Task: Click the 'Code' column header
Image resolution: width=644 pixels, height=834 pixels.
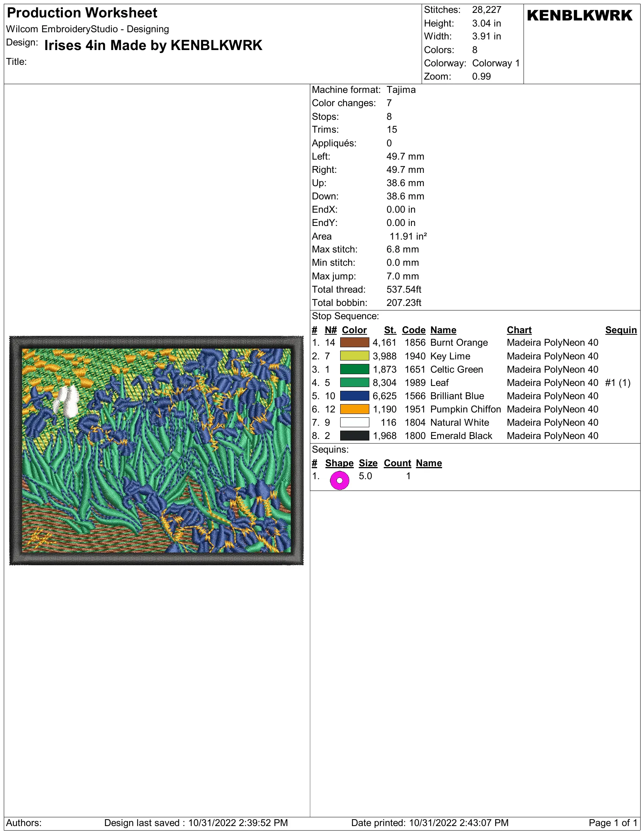Action: click(x=414, y=330)
